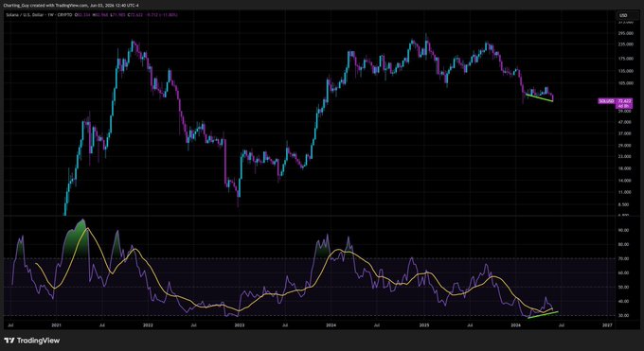This screenshot has width=644, height=351.
Task: Click the 59.000 price axis label
Action: click(x=625, y=111)
